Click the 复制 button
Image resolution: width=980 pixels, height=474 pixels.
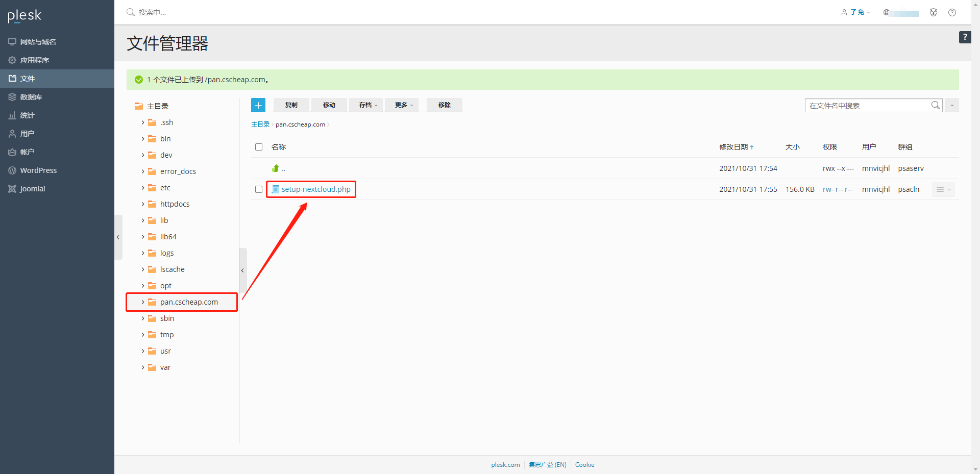(291, 105)
